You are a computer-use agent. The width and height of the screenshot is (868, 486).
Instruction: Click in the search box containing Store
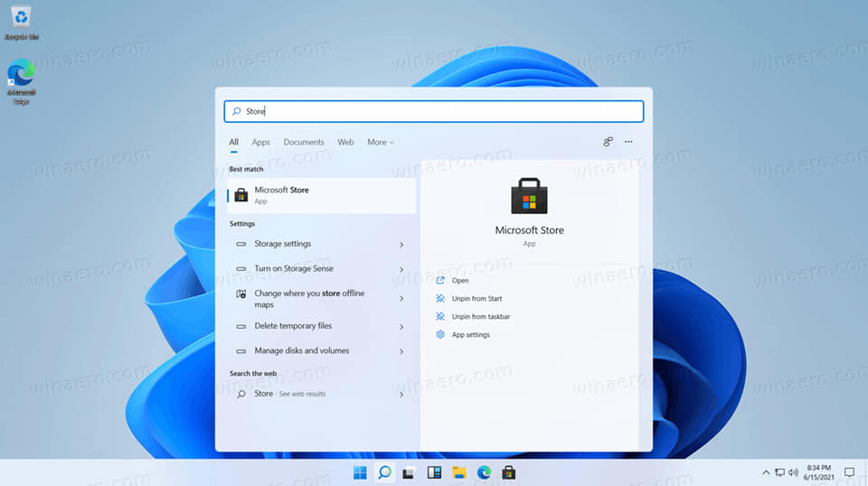433,111
